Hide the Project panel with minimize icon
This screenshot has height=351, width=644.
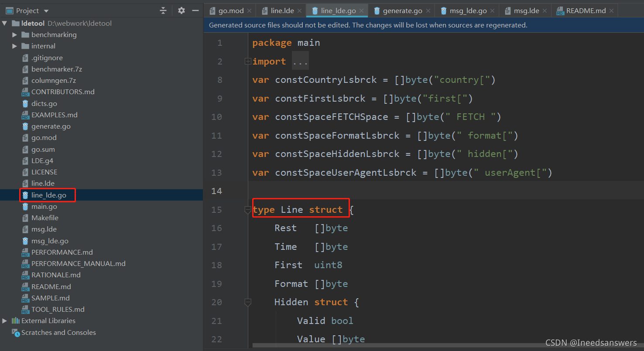[195, 10]
